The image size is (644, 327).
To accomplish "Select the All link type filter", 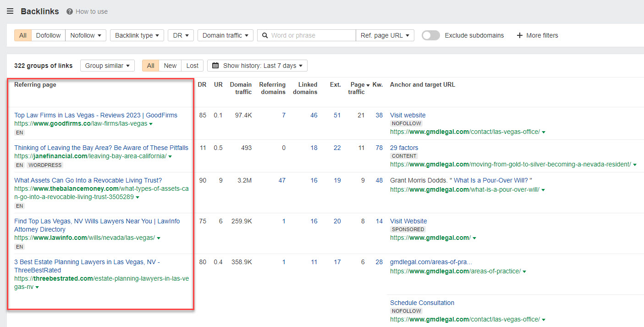I will tap(23, 35).
